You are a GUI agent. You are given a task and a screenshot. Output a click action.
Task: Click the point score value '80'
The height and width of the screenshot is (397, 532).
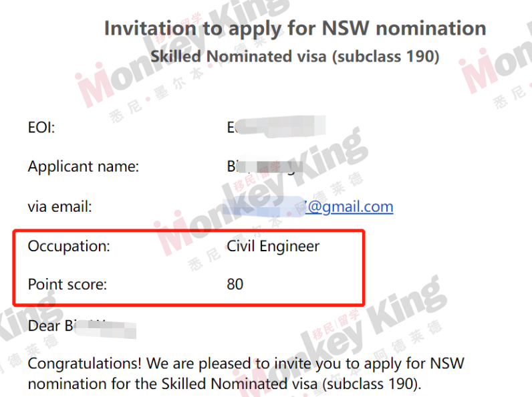(x=235, y=284)
